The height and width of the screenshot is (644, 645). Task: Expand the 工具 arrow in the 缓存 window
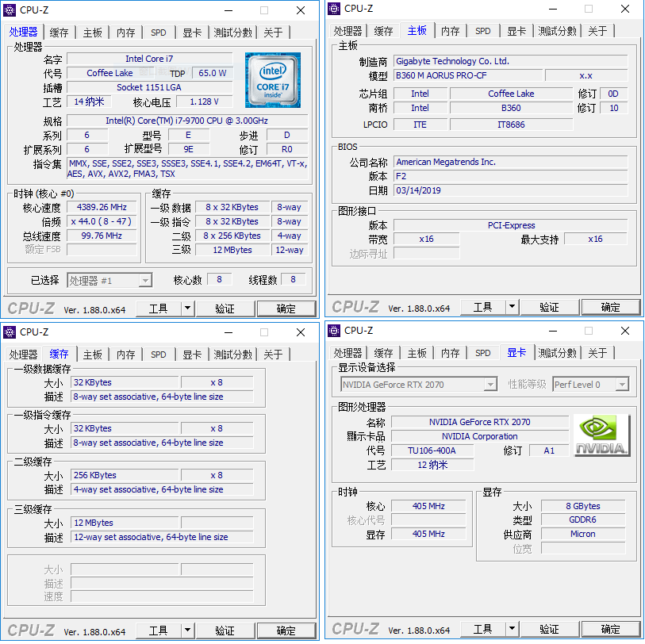coord(187,630)
